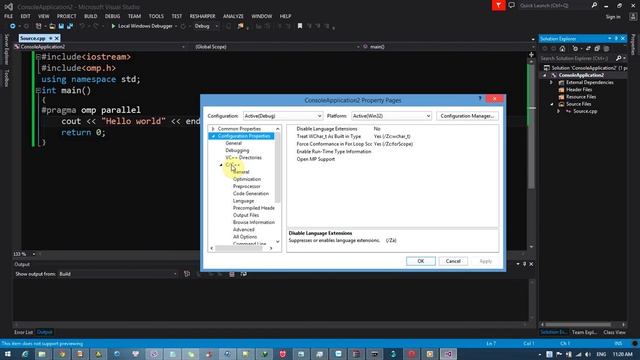Click Solution Explorer search magnifier icon
Viewport: 640px width, 360px height.
click(x=619, y=58)
